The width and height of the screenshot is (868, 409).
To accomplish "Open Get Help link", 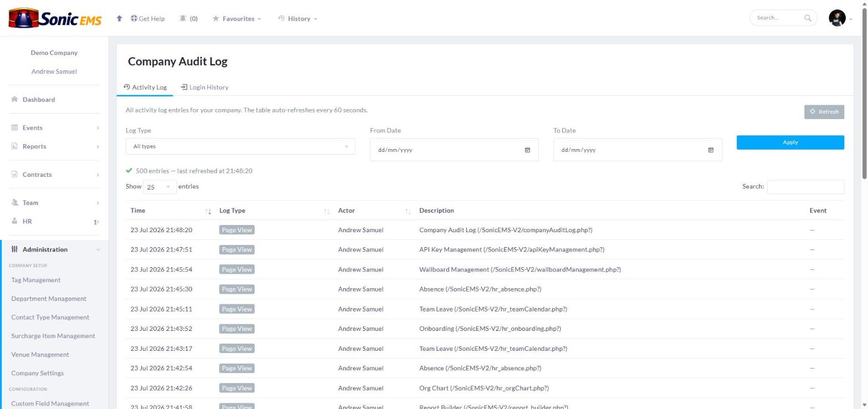I will pyautogui.click(x=147, y=18).
